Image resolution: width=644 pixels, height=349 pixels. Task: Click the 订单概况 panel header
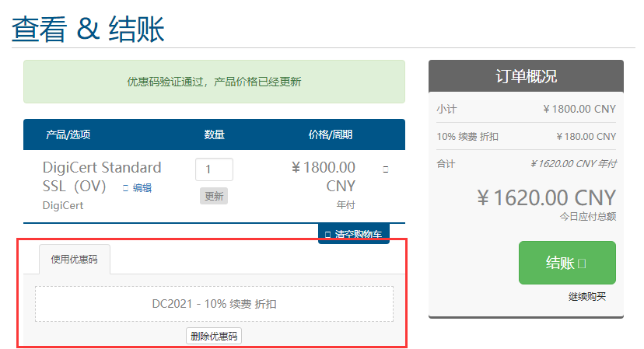click(526, 76)
